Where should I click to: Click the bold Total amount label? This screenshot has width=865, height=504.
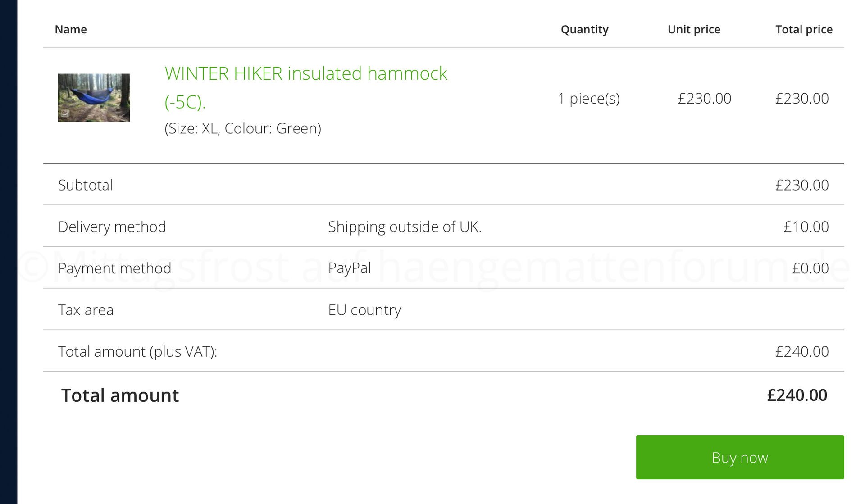point(120,395)
